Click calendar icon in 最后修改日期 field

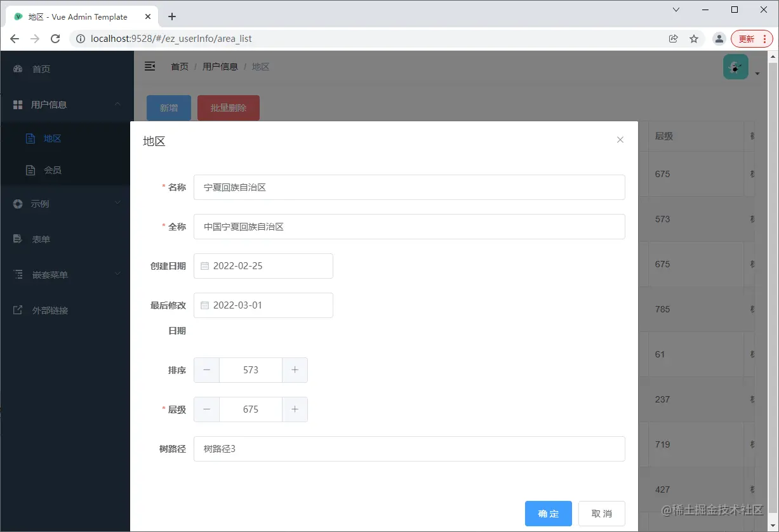(x=204, y=305)
